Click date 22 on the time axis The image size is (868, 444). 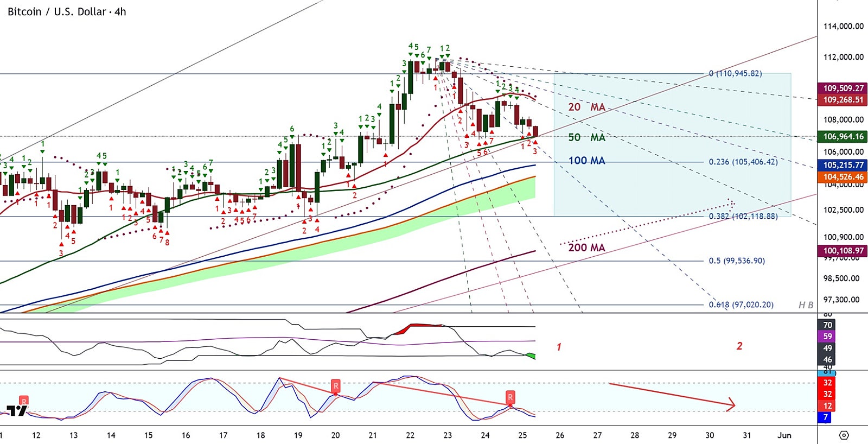coord(410,435)
